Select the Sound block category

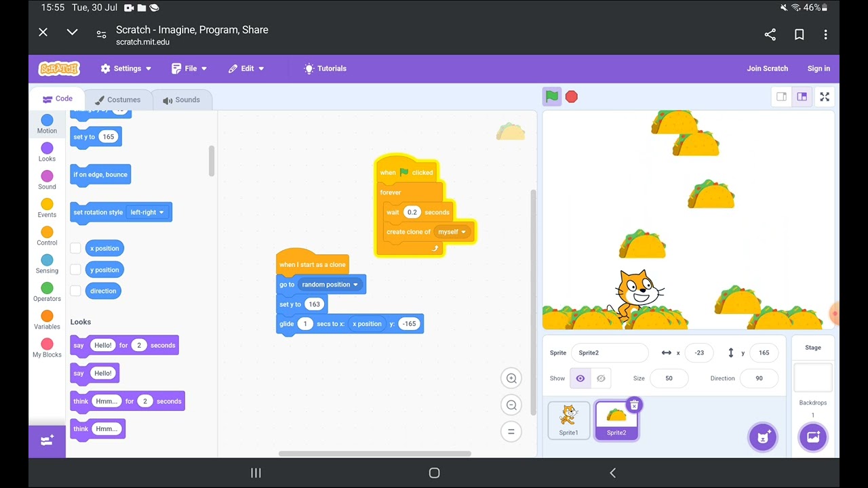tap(47, 180)
